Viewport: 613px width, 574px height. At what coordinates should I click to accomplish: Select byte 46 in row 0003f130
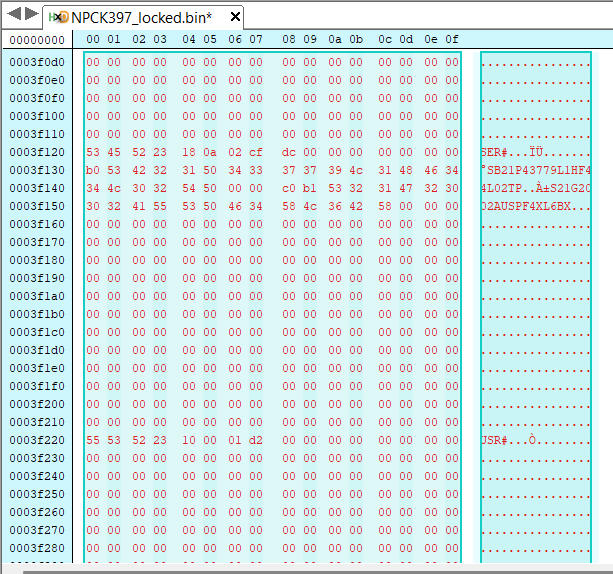431,170
